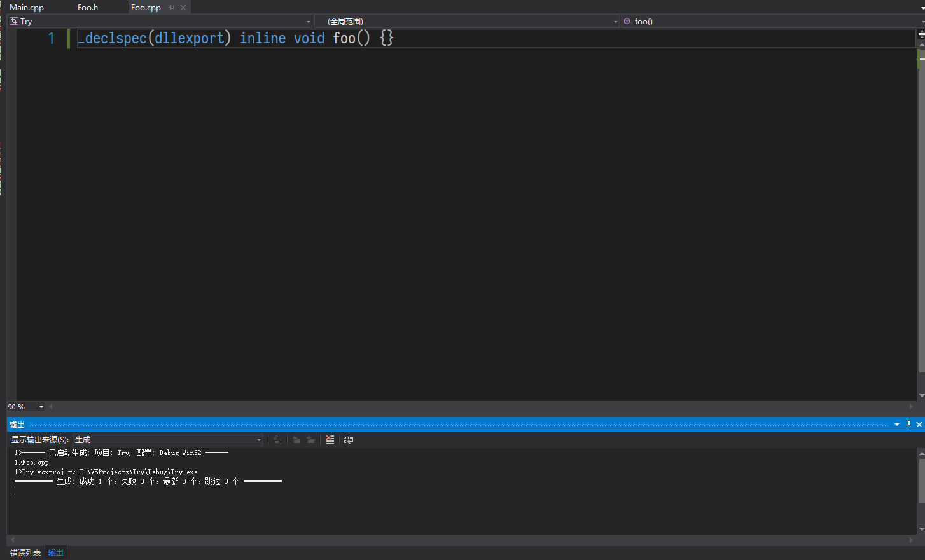Switch to the Main.cpp tab
Screen dimensions: 925x560
click(27, 8)
